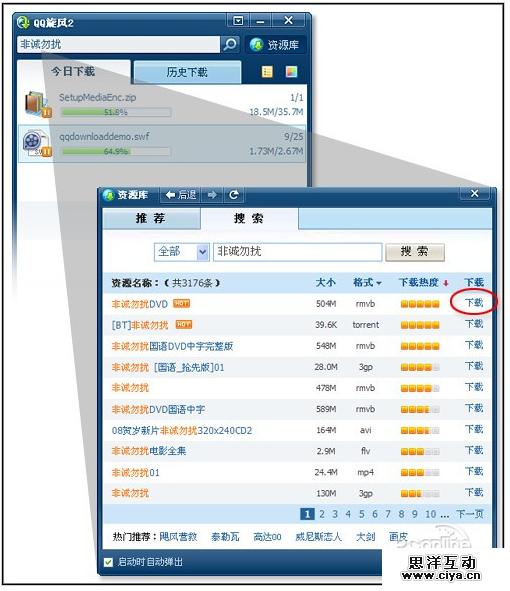Click the forward arrow in 资源库 toolbar
The image size is (510, 591).
coord(212,195)
